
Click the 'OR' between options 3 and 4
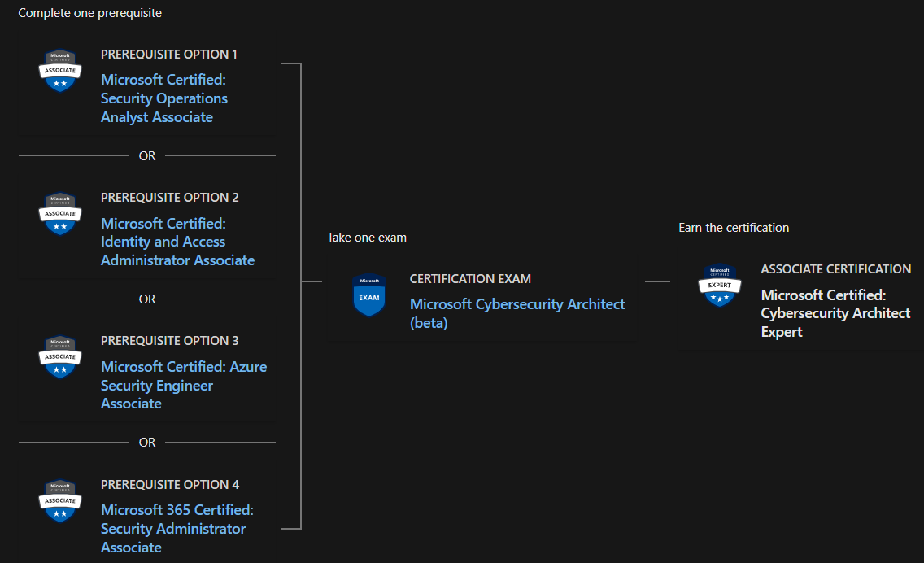click(147, 443)
